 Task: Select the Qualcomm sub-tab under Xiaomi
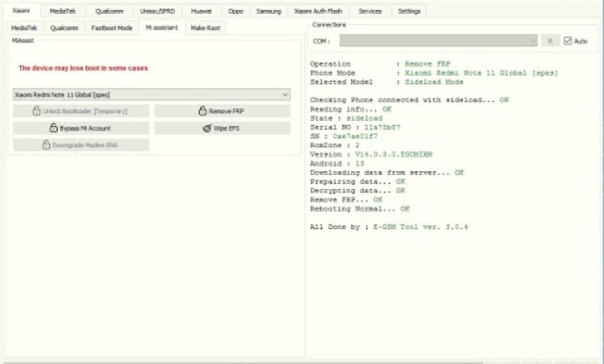coord(64,28)
